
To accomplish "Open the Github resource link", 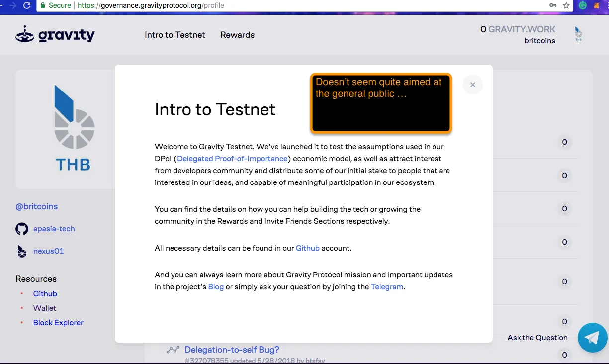I will 45,294.
